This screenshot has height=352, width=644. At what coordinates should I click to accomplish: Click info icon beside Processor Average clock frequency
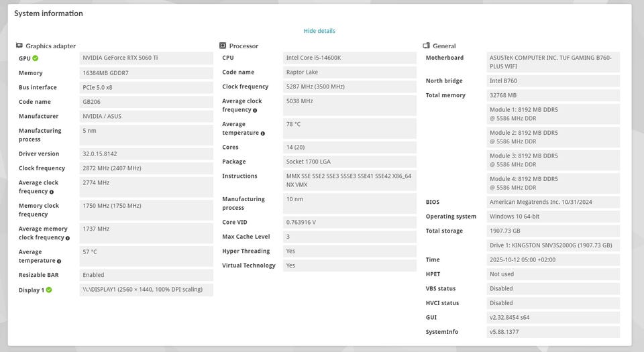[255, 111]
